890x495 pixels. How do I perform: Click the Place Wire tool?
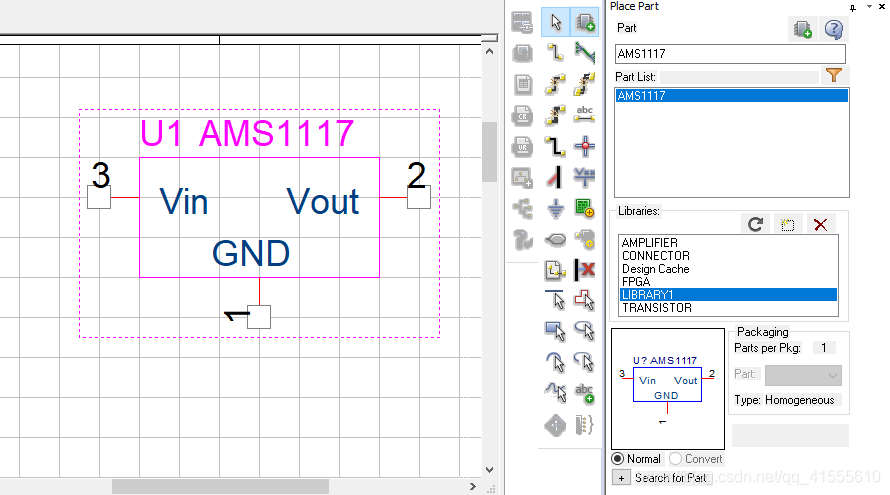[x=556, y=53]
